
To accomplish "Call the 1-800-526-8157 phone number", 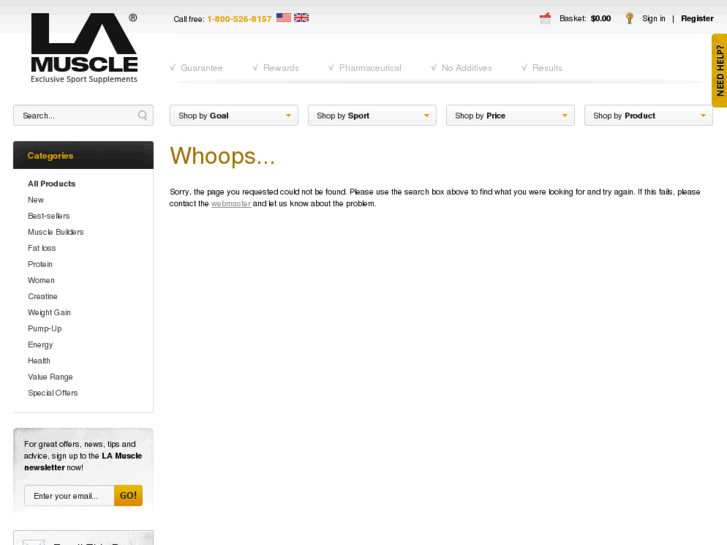I will point(239,19).
